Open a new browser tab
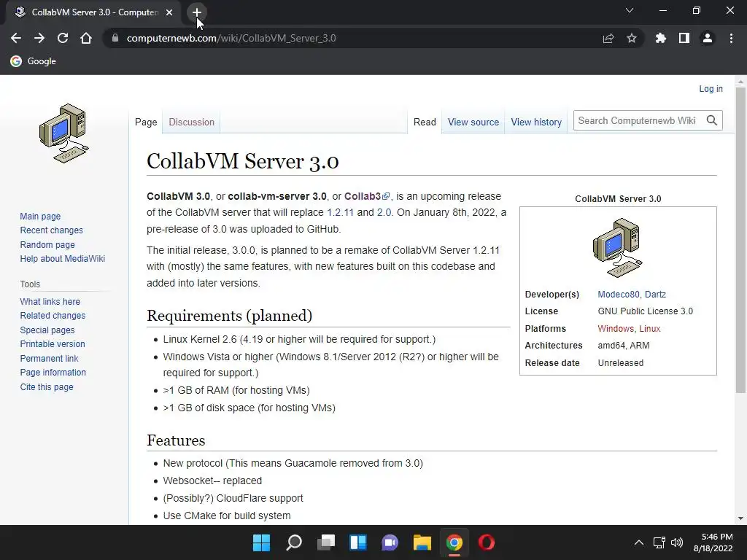The image size is (747, 560). [197, 12]
